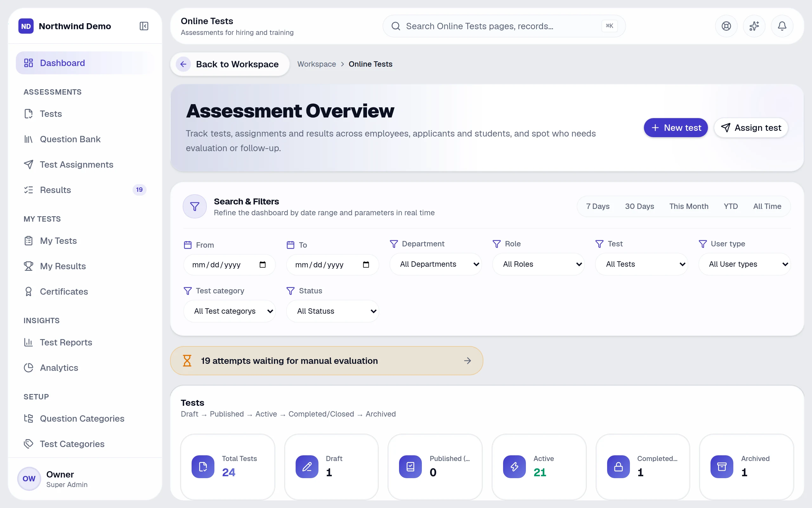812x508 pixels.
Task: Open the All Tests dropdown
Action: pyautogui.click(x=641, y=264)
